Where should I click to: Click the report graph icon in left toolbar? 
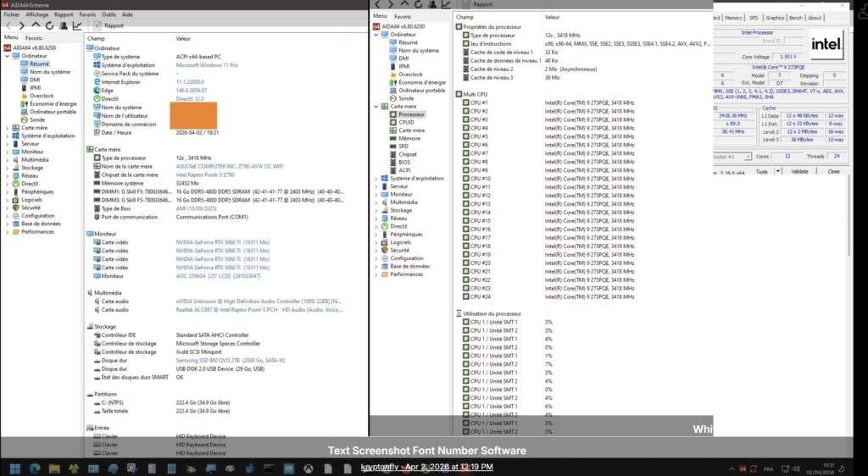pyautogui.click(x=77, y=25)
